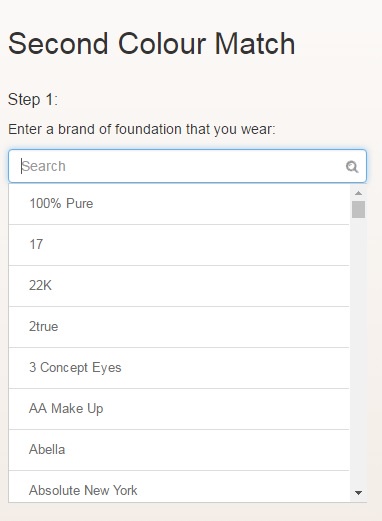Click the Step 1 label text
The height and width of the screenshot is (521, 382).
(x=33, y=100)
